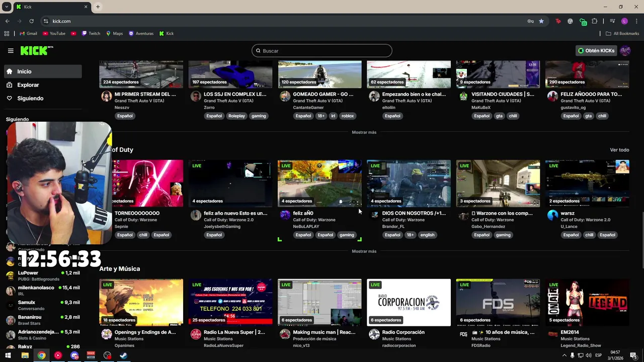Viewport: 644px width, 362px height.
Task: Switch to the Kick browser tab
Action: coord(51,7)
